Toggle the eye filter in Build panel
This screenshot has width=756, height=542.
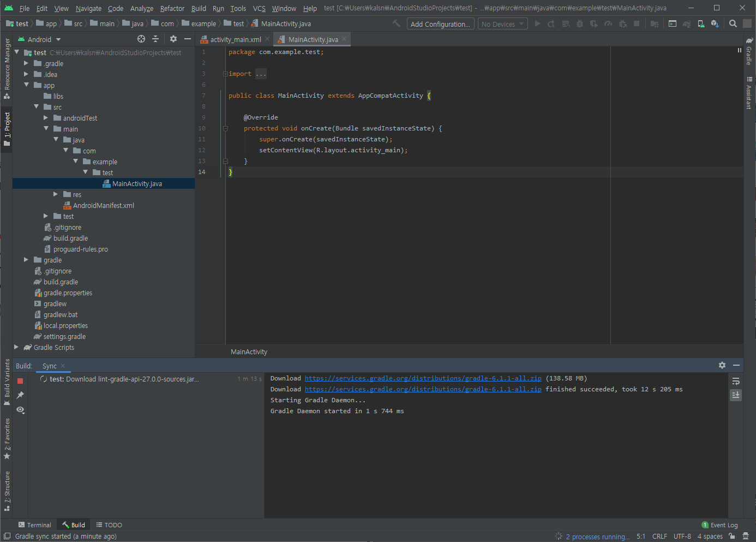[20, 409]
